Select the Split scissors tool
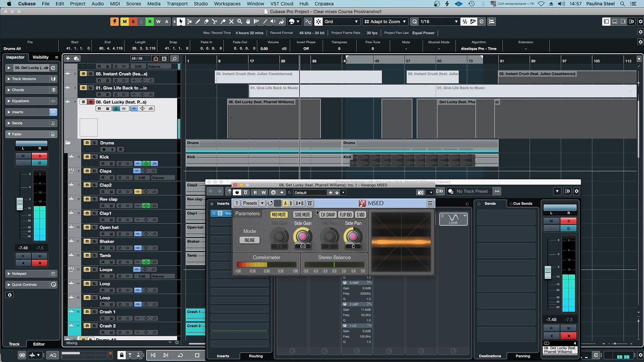 [x=215, y=22]
